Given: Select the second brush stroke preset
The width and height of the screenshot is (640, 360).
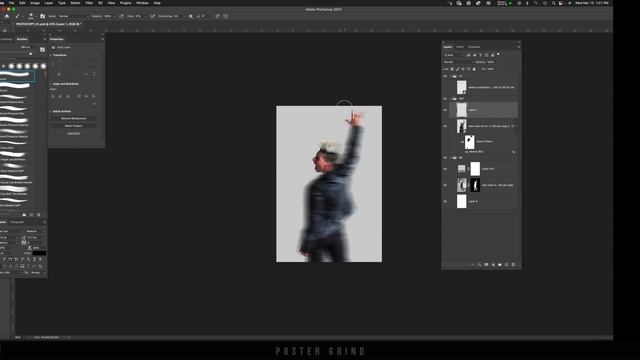Looking at the screenshot, I should click(16, 87).
